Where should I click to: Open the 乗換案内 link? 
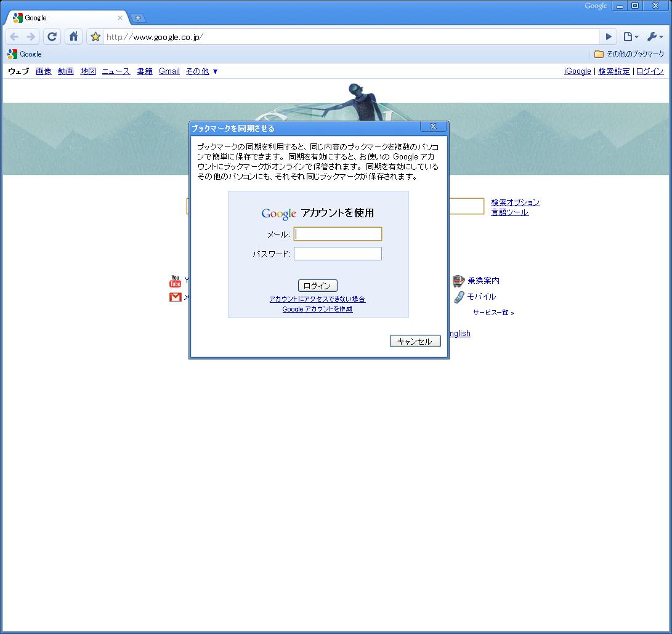tap(484, 281)
